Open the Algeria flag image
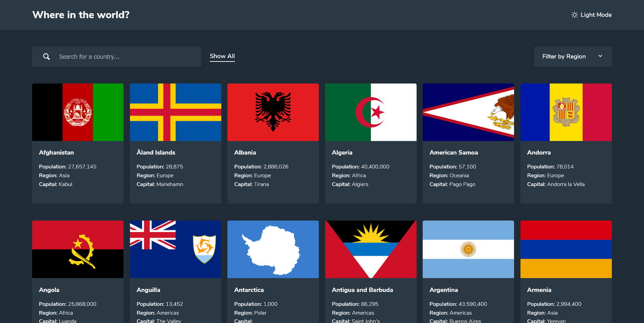This screenshot has height=323, width=644. click(x=371, y=112)
